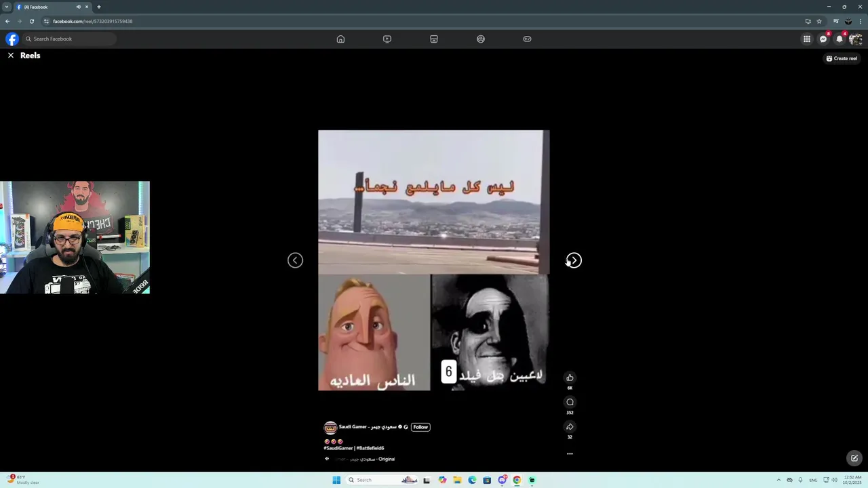Open the reel's Original audio link

pyautogui.click(x=363, y=459)
